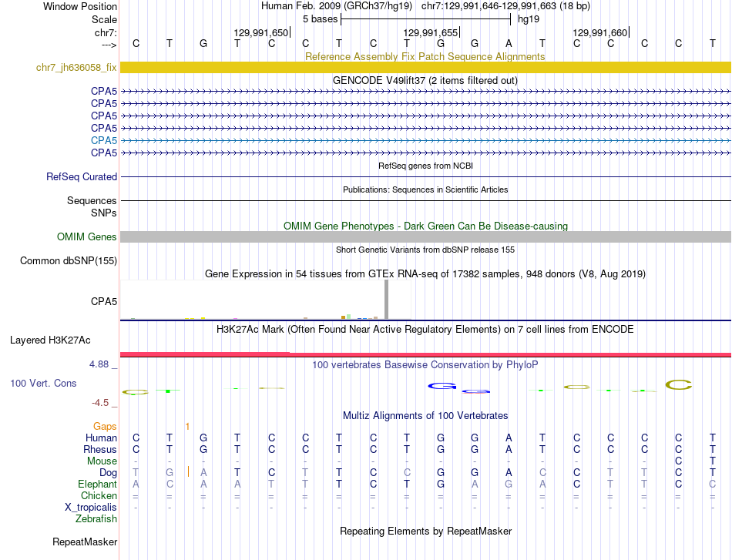Click the 5 bases scale bar label
Screen dimensions: 732x560
click(x=320, y=19)
